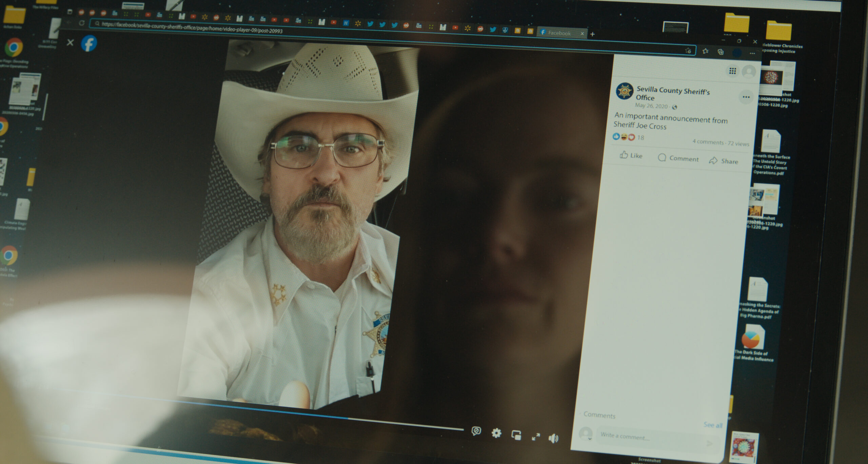
Task: Open the top-left desktop folder icon
Action: [x=14, y=15]
